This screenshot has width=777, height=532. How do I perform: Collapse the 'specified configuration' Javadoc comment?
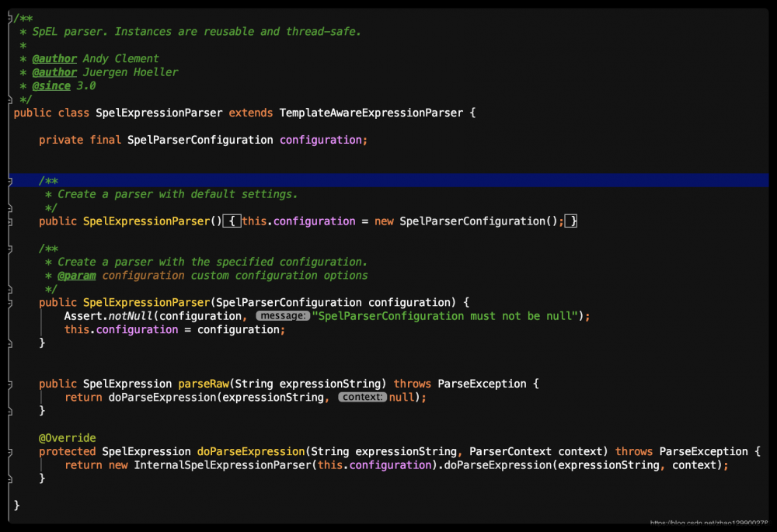[10, 249]
